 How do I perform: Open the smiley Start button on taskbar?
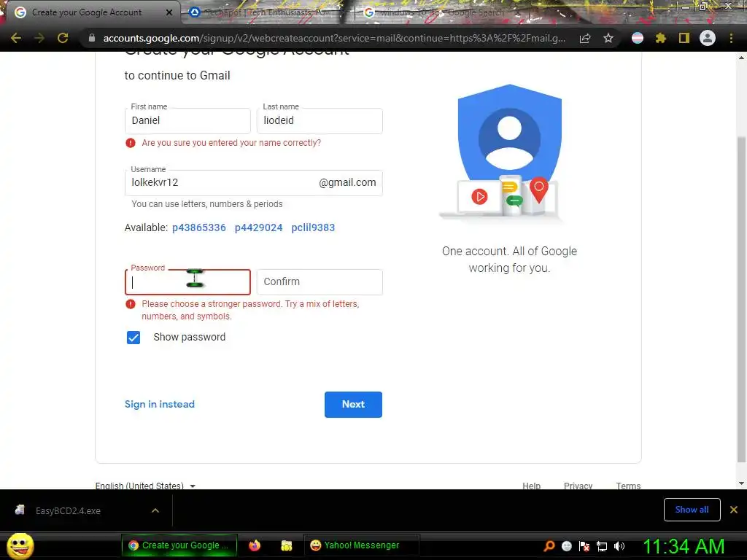point(20,545)
